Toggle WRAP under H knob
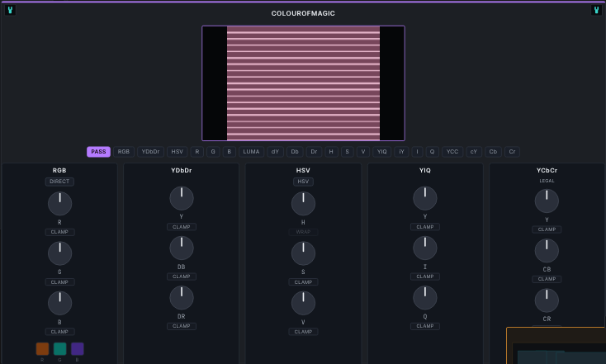 click(303, 232)
